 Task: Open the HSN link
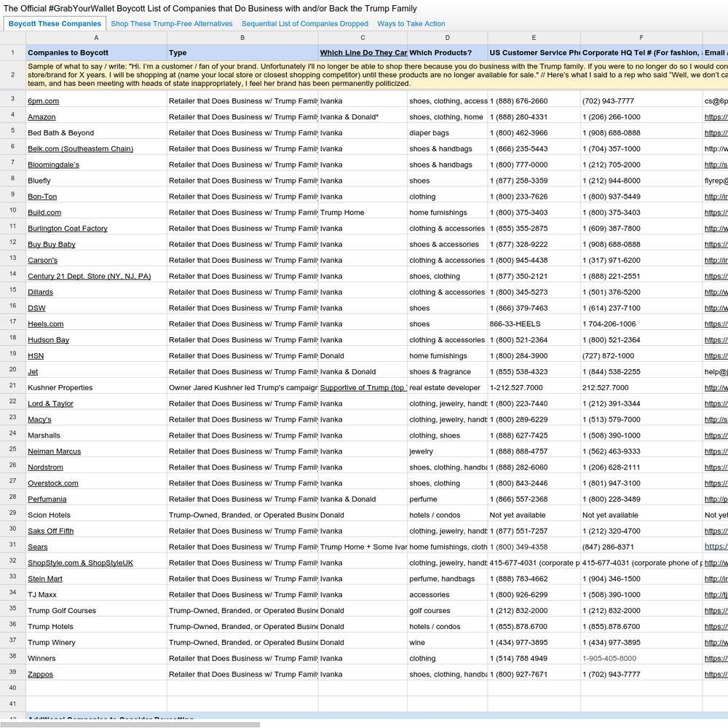pyautogui.click(x=36, y=356)
